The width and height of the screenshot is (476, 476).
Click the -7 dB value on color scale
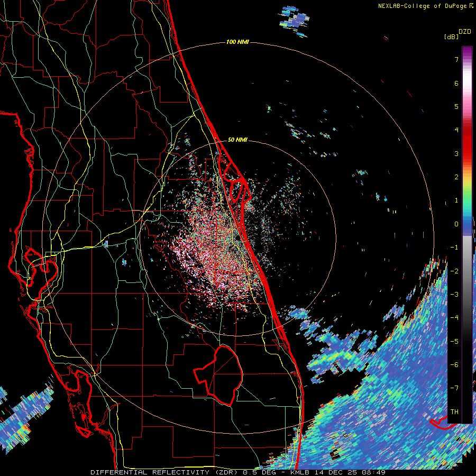(x=454, y=388)
